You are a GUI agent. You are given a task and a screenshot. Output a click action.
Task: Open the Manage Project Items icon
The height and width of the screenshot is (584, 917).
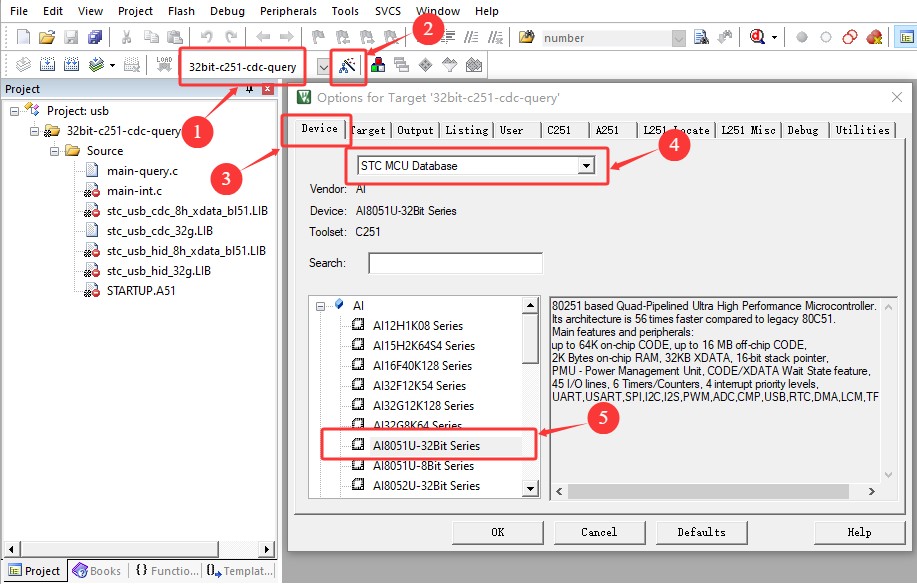[378, 66]
